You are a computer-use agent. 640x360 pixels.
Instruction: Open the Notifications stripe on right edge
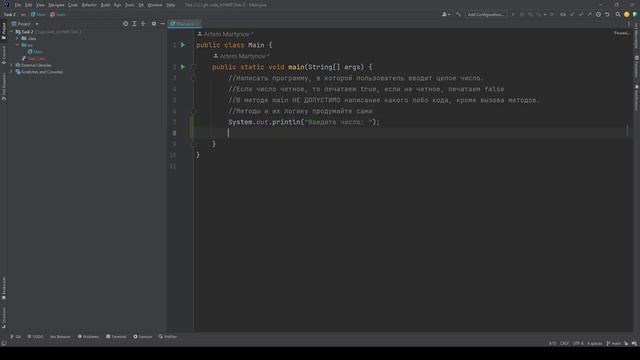point(636,98)
